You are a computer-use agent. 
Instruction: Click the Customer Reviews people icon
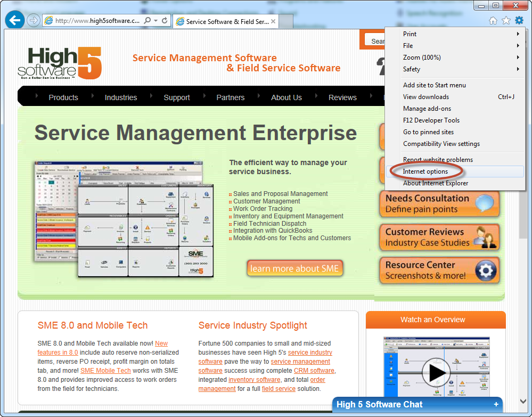tap(485, 237)
